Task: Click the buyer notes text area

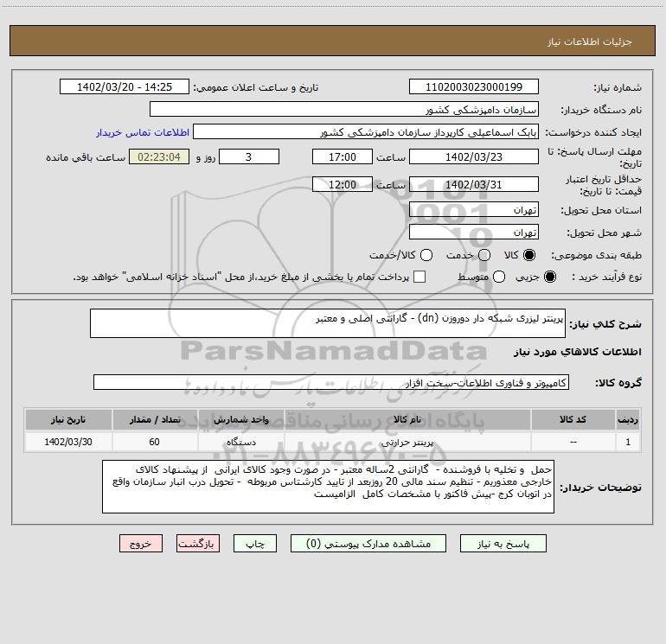Action: click(x=328, y=487)
